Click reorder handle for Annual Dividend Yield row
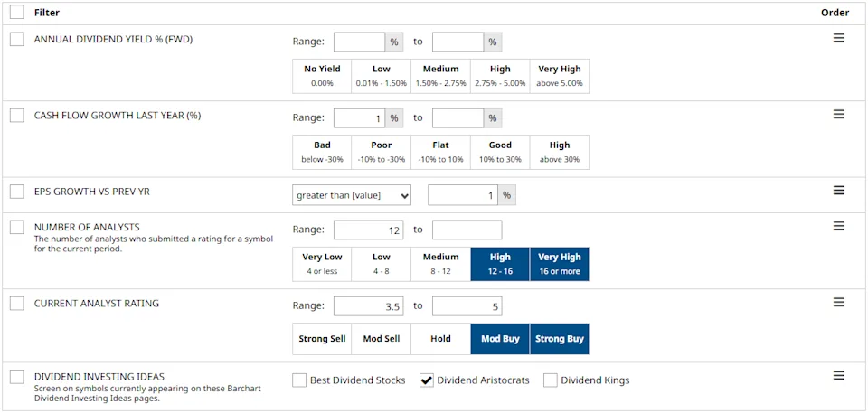This screenshot has width=868, height=413. pos(838,38)
